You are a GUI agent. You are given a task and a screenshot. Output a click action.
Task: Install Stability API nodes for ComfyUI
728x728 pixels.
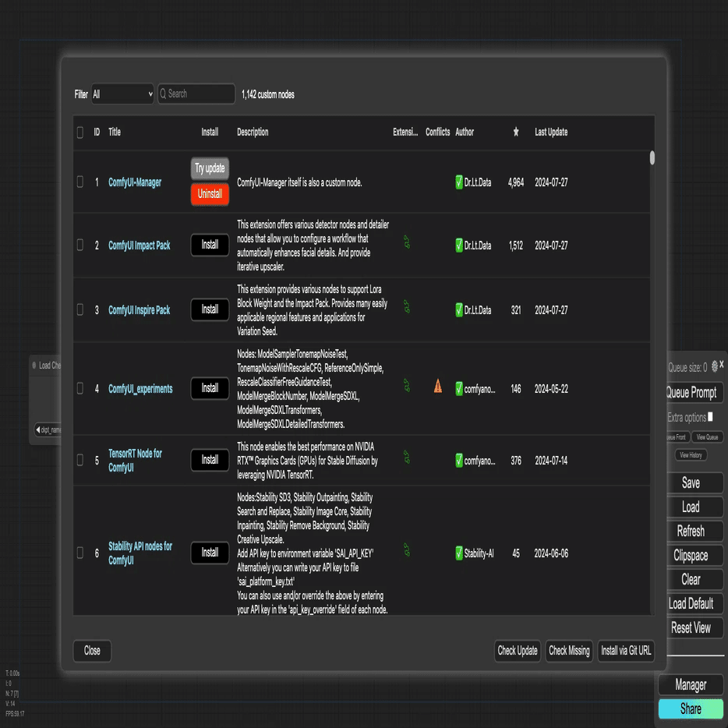tap(210, 553)
